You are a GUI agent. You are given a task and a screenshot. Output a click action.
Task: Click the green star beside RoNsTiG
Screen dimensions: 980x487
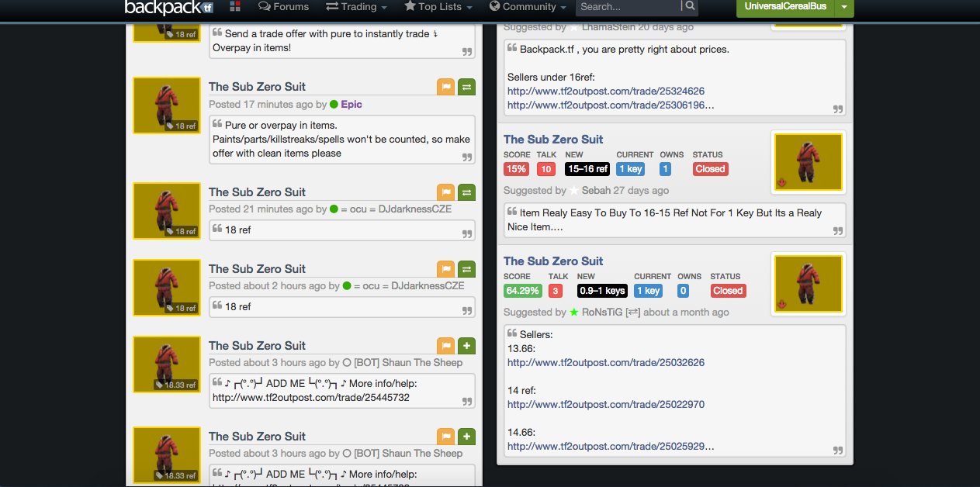[x=573, y=312]
